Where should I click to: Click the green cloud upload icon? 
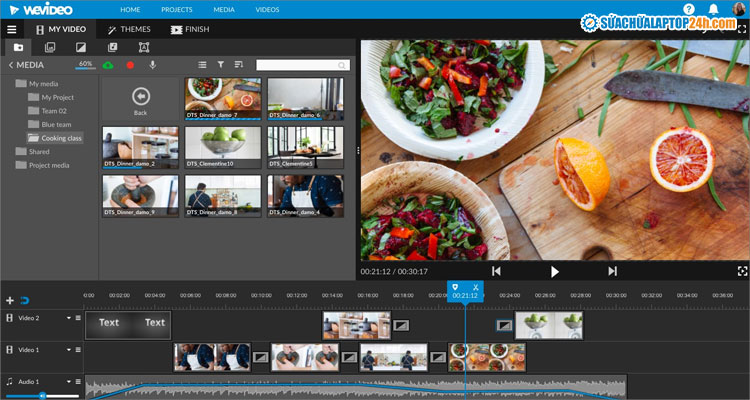(108, 65)
